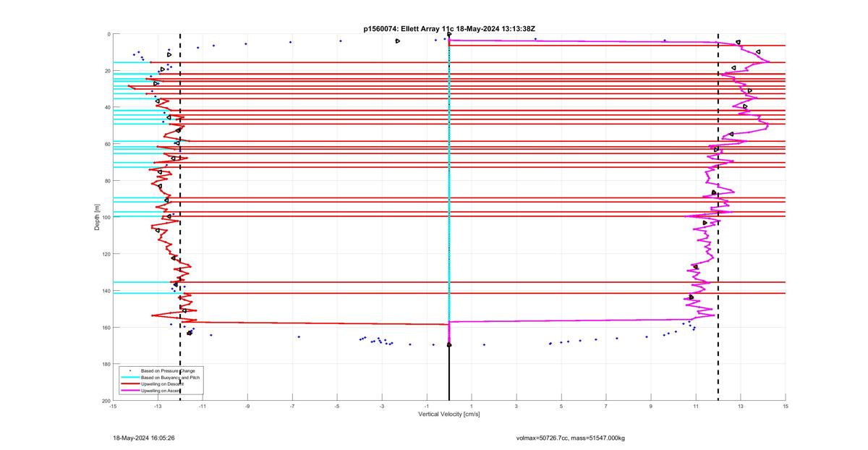Viewport: 868px width, 450px height.
Task: Click x-axis tick label '-13'
Action: (x=158, y=406)
